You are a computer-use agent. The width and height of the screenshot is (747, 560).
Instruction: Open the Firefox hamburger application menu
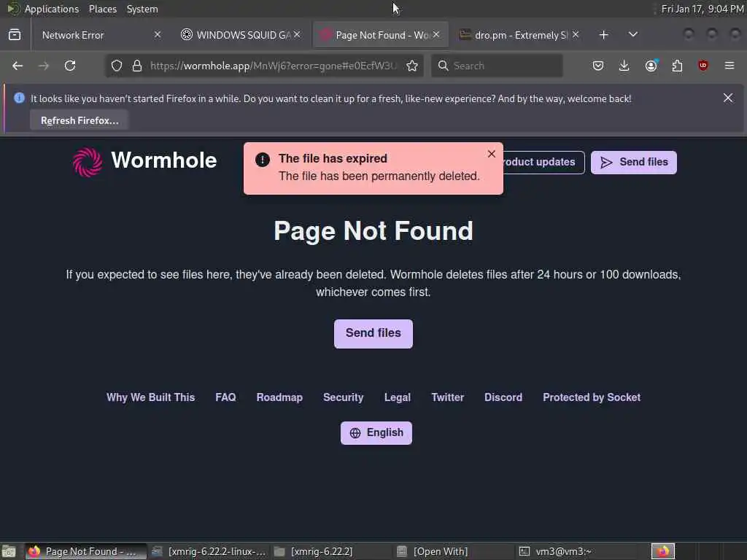(x=729, y=66)
